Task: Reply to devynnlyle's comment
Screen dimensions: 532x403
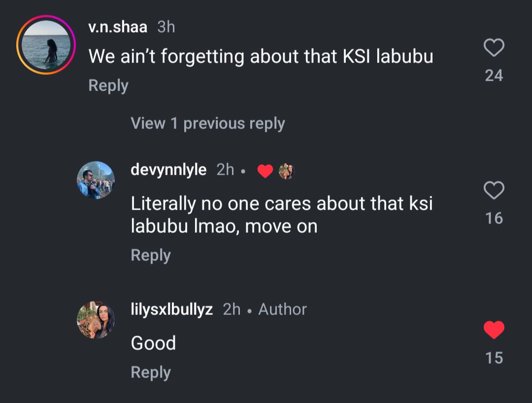Action: pyautogui.click(x=150, y=255)
